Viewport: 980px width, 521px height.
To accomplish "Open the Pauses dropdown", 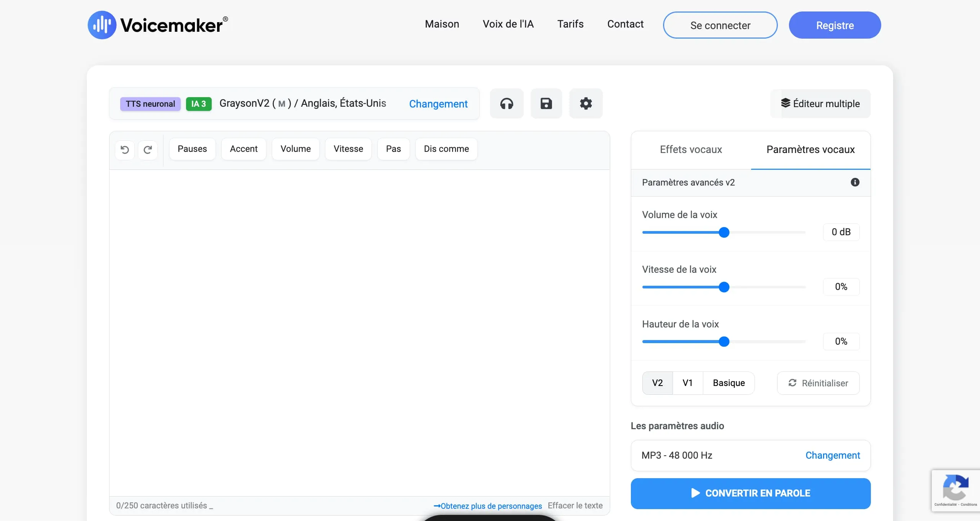I will coord(192,149).
